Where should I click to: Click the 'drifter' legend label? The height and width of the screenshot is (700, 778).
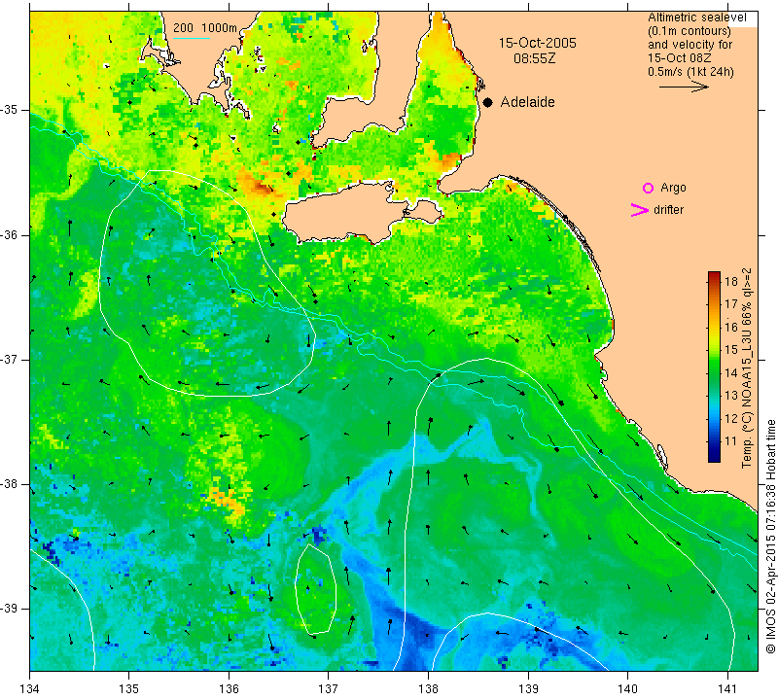(668, 210)
